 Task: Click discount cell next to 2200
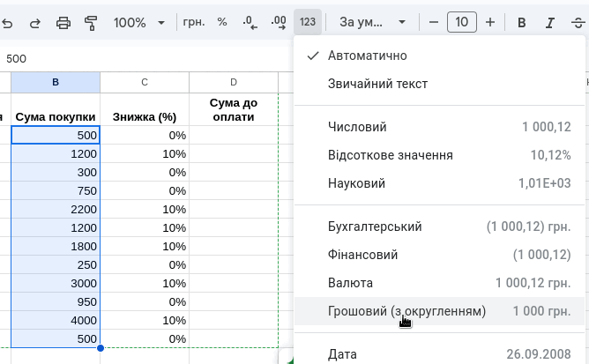(145, 209)
